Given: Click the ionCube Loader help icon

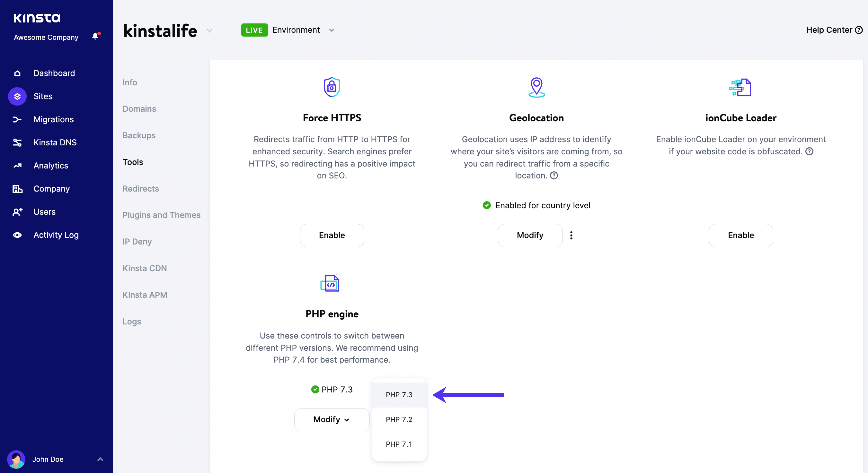Looking at the screenshot, I should 809,151.
